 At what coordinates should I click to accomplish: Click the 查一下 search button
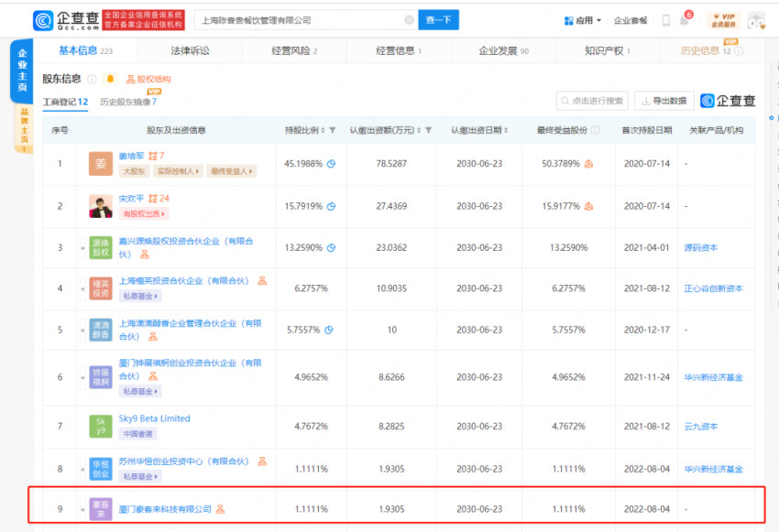[x=438, y=20]
